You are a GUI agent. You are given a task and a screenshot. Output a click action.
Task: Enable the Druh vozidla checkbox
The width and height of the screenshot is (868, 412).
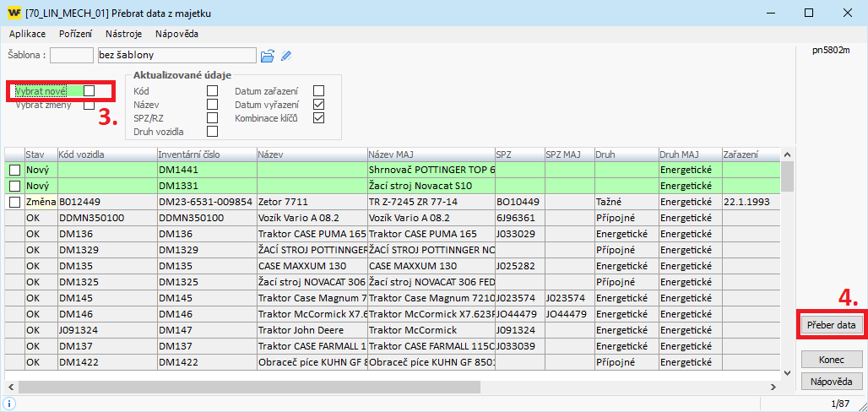tap(212, 131)
